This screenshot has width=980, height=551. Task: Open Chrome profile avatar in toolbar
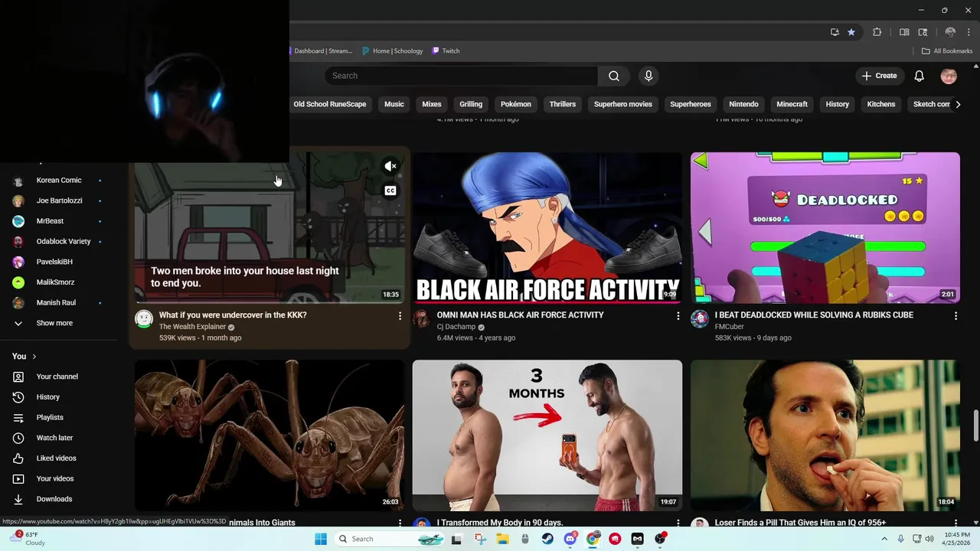pyautogui.click(x=950, y=32)
